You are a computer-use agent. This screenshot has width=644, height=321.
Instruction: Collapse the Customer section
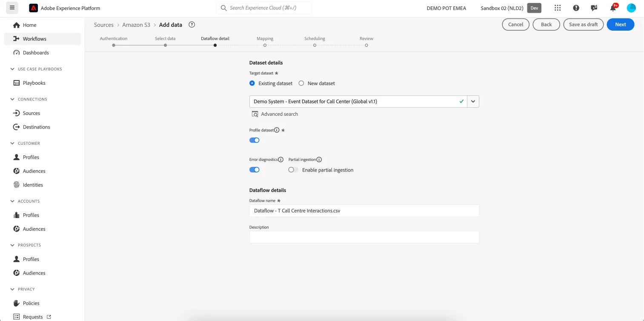(x=12, y=143)
